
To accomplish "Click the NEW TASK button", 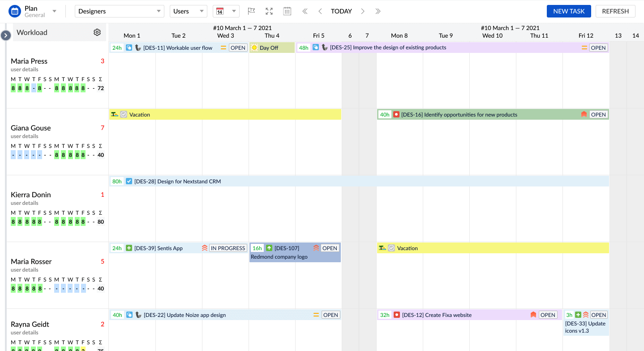I will point(569,11).
